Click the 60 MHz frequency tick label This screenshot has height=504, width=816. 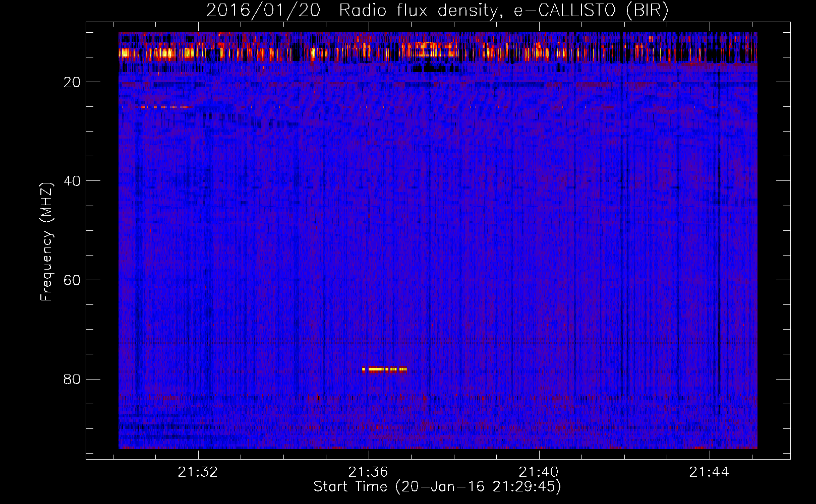(x=72, y=280)
